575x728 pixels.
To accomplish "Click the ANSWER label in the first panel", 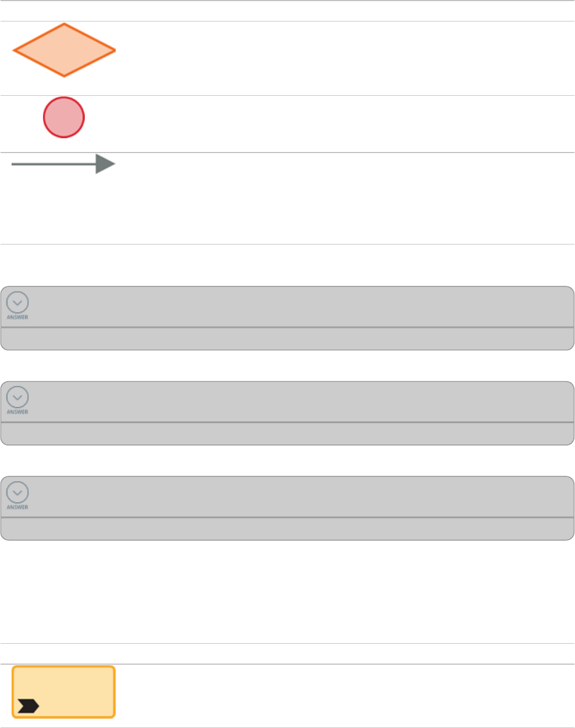I will click(18, 317).
